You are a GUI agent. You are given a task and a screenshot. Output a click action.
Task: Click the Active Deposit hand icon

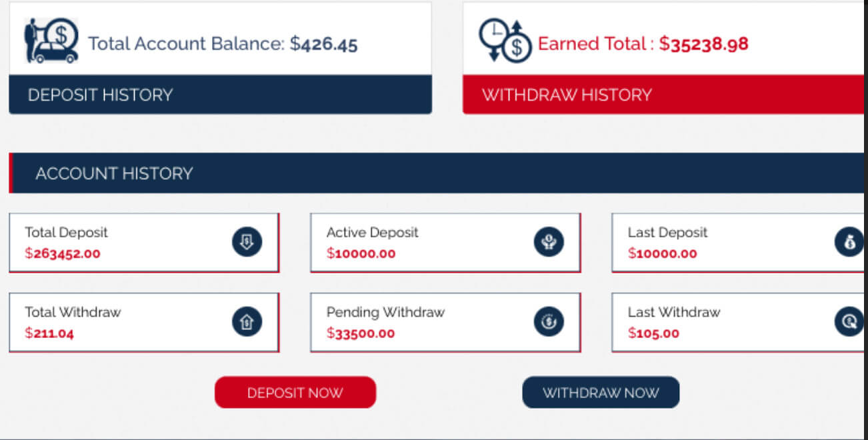[x=548, y=241]
